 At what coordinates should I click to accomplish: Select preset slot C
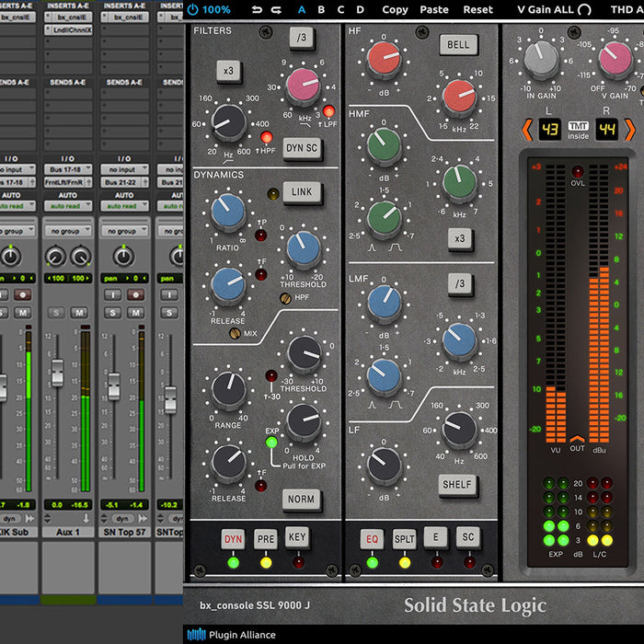pos(340,9)
